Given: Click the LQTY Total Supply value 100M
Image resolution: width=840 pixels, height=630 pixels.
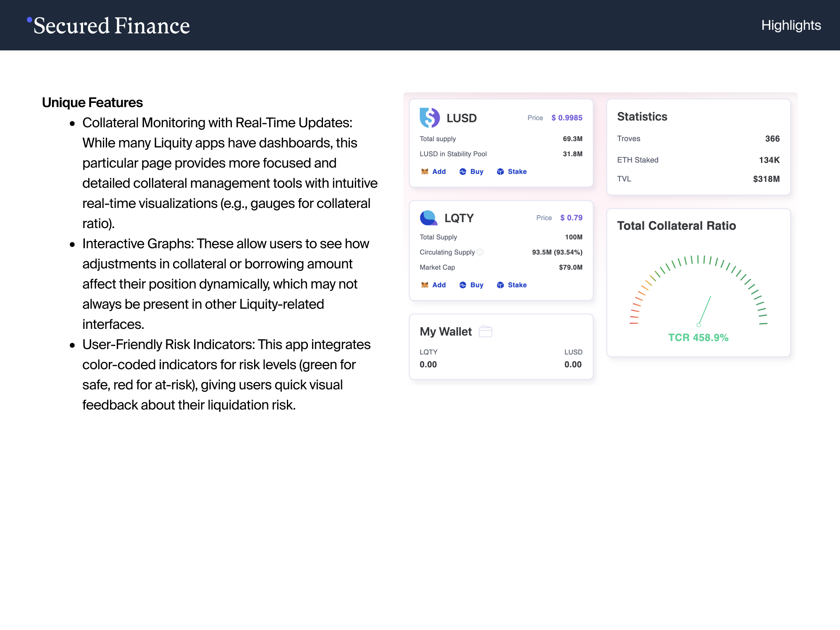Looking at the screenshot, I should (574, 237).
